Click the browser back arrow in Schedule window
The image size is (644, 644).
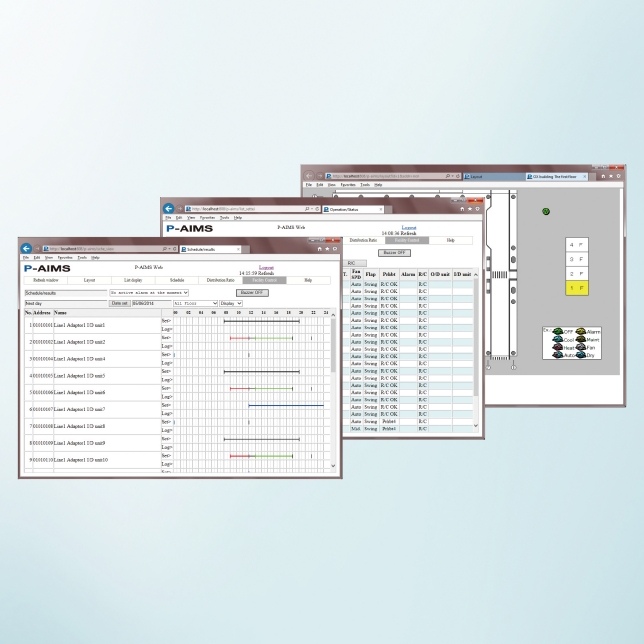pyautogui.click(x=25, y=249)
